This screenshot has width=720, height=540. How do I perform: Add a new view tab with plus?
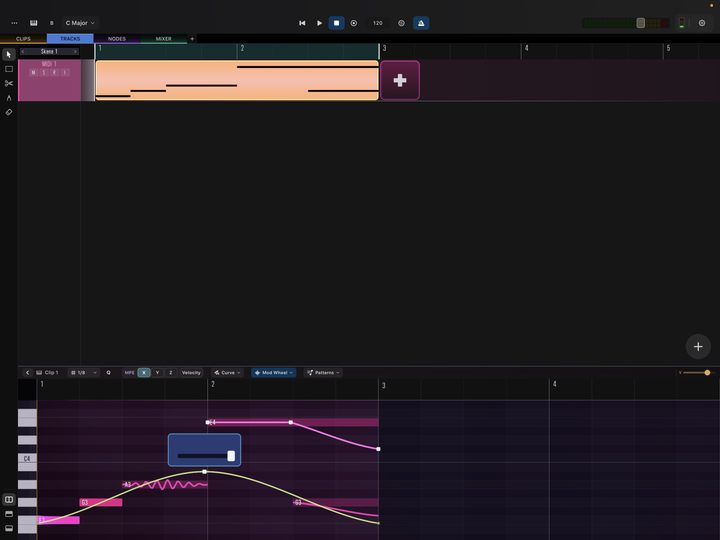click(x=192, y=39)
